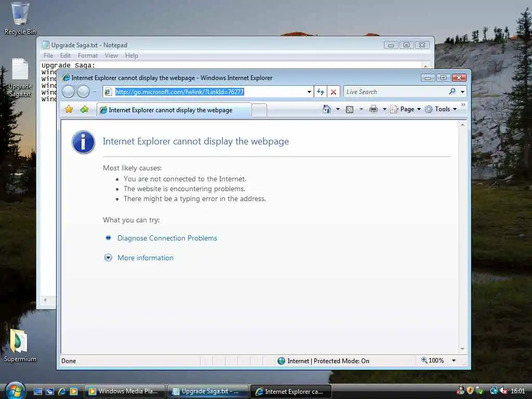Minimize the Internet Explorer window
The image size is (532, 399).
[x=428, y=78]
